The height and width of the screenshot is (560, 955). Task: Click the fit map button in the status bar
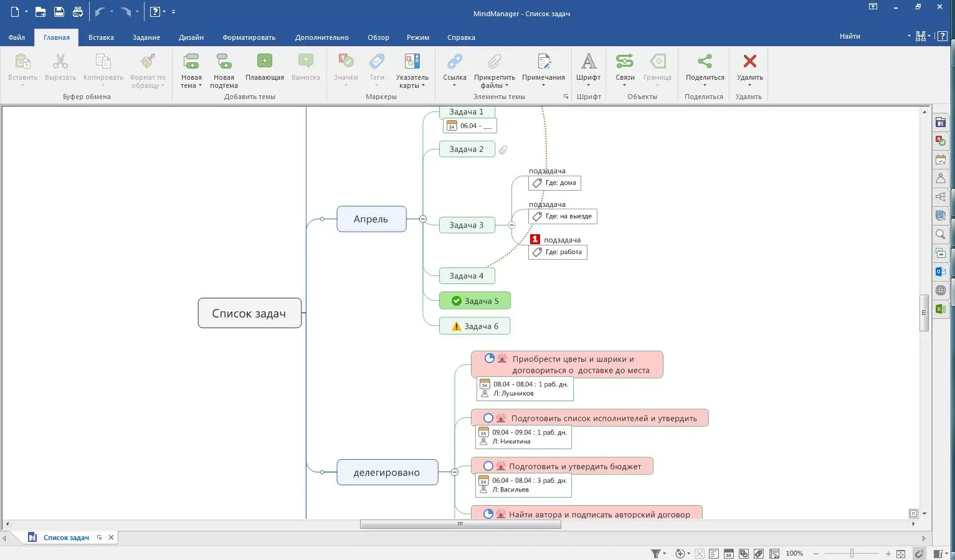(900, 554)
